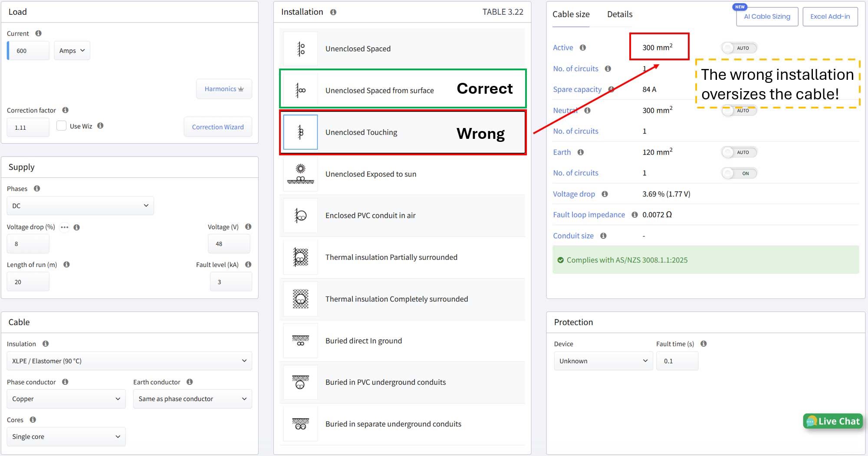
Task: Open the Insulation dropdown XLPE / Elastomer
Action: (x=129, y=361)
